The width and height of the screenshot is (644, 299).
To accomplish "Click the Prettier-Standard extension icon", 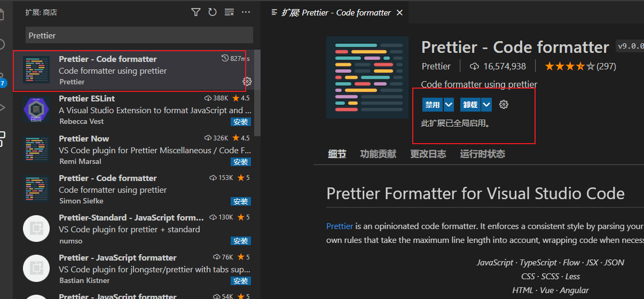I will 36,230.
